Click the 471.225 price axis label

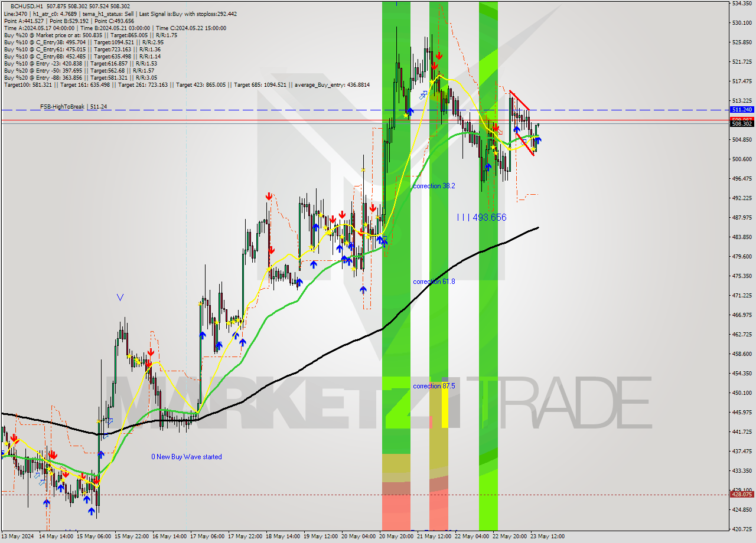pos(741,295)
